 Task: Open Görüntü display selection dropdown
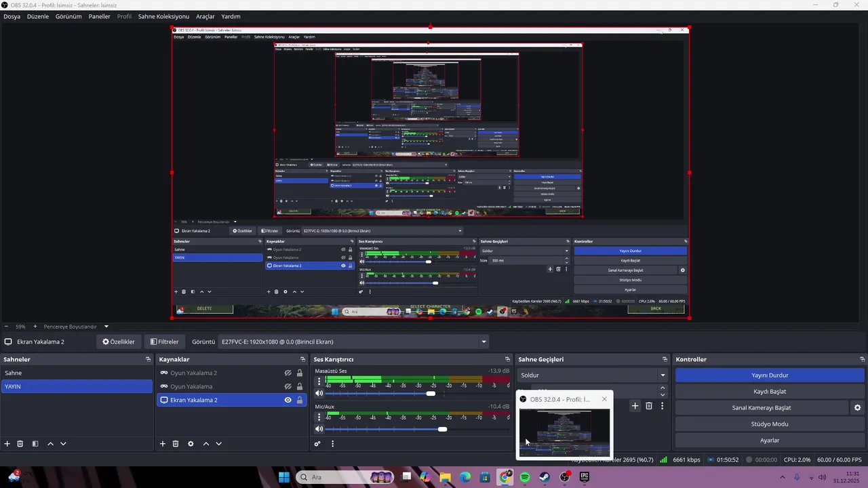point(353,342)
